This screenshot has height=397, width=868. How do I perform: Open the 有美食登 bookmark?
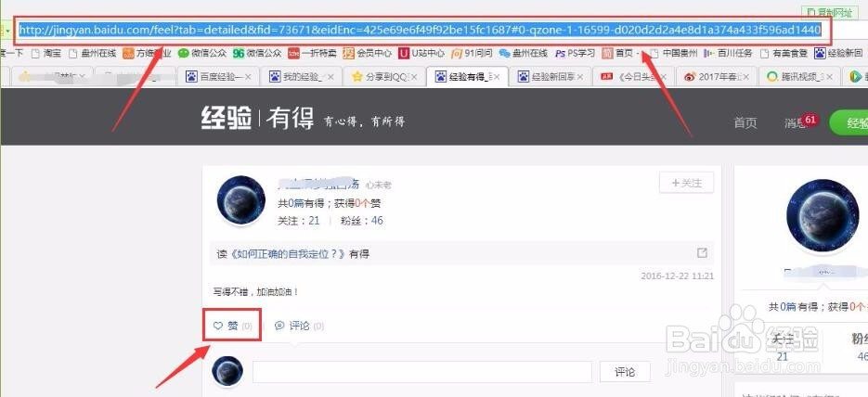point(784,54)
